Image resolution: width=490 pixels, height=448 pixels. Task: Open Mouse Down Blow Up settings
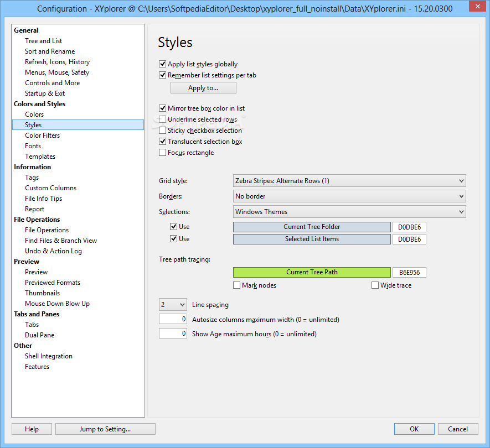coord(57,304)
